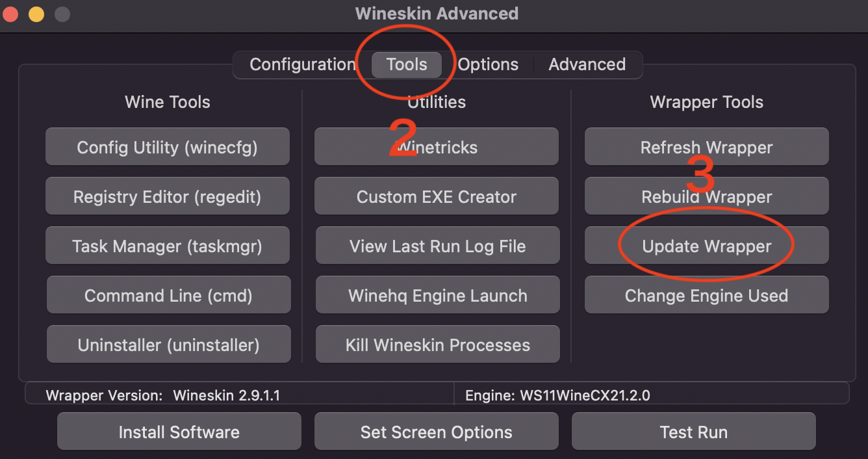Open Command Line (cmd)
Image resolution: width=868 pixels, height=459 pixels.
coord(168,295)
